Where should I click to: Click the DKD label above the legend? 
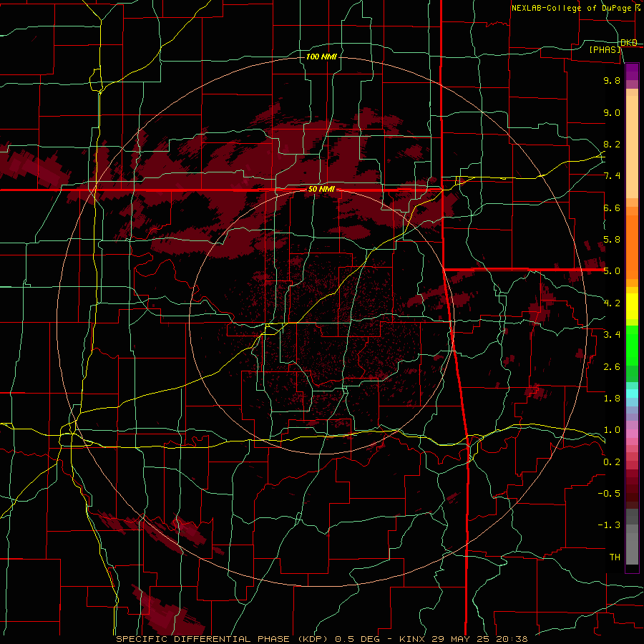click(x=629, y=43)
